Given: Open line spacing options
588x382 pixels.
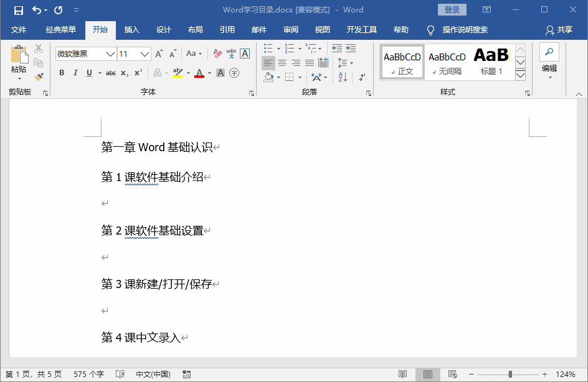Looking at the screenshot, I should [345, 63].
